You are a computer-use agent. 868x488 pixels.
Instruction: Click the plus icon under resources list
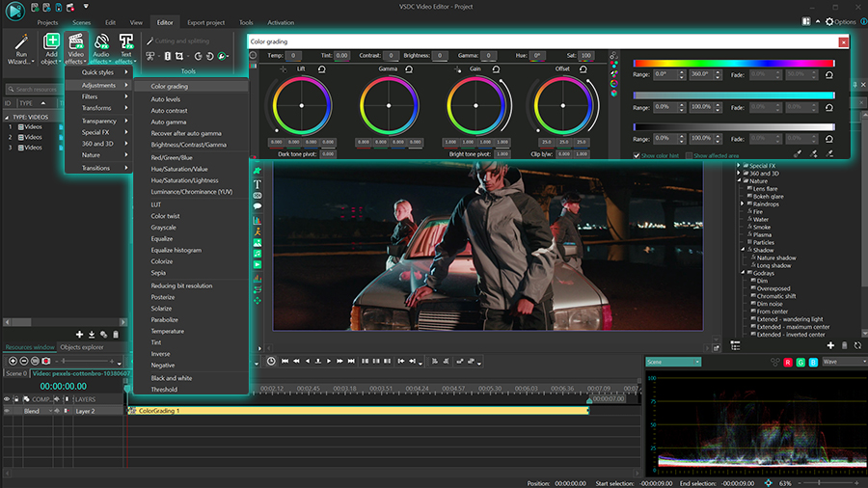click(x=79, y=335)
